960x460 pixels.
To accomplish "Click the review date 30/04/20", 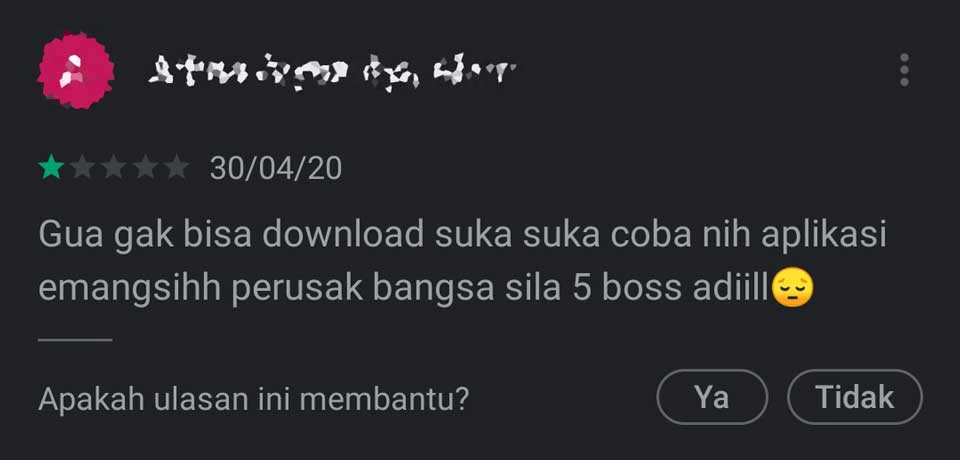I will (x=276, y=168).
